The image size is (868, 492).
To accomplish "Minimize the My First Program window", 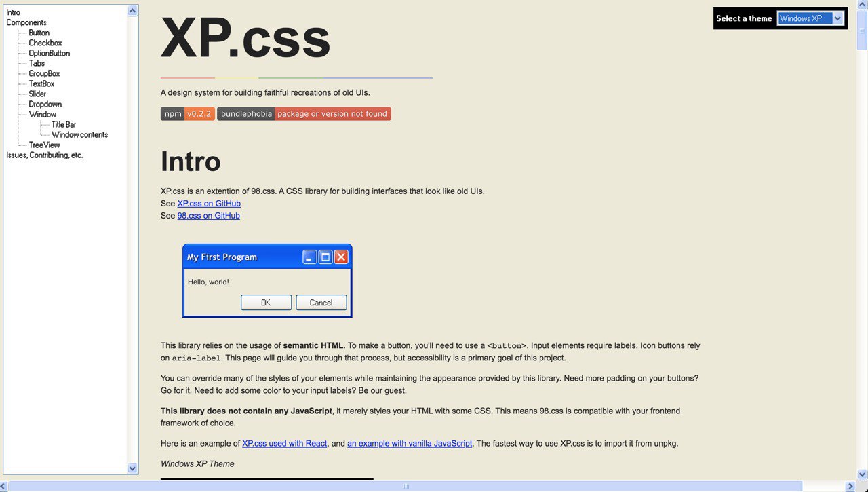I will (x=310, y=257).
